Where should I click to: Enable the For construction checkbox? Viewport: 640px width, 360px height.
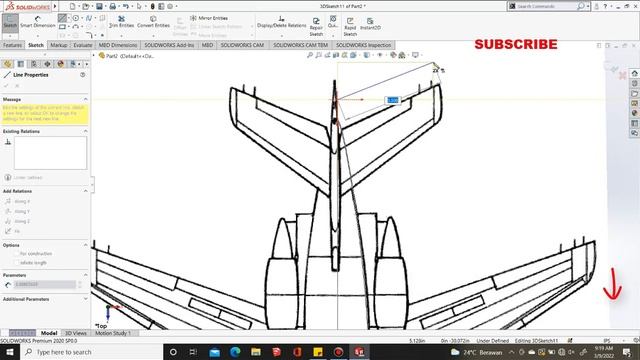[x=16, y=253]
